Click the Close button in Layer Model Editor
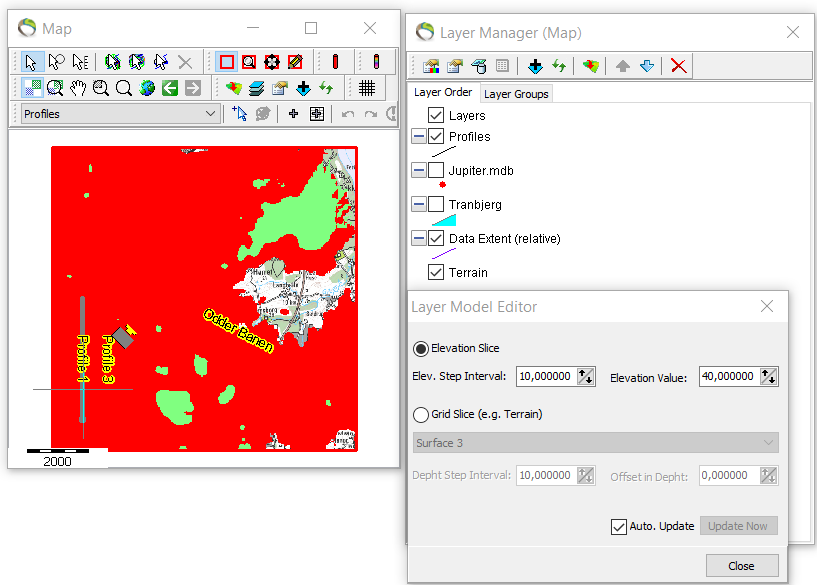This screenshot has width=817, height=585. (742, 565)
